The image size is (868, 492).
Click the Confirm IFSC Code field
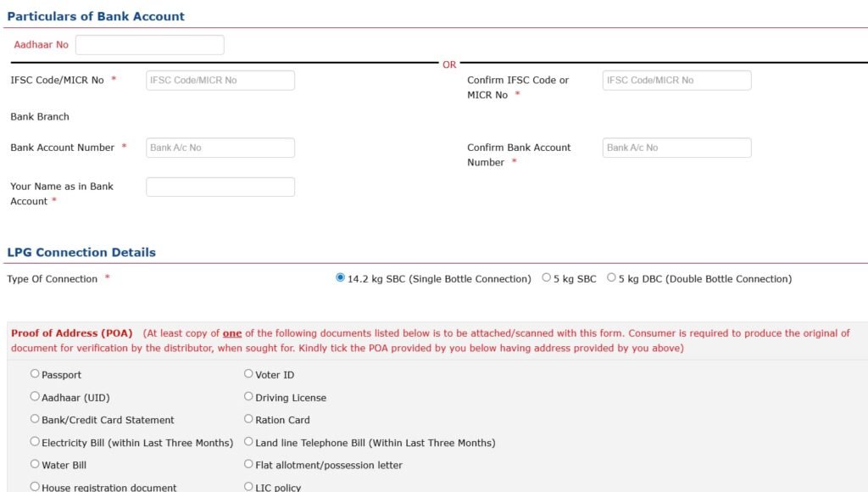tap(676, 81)
